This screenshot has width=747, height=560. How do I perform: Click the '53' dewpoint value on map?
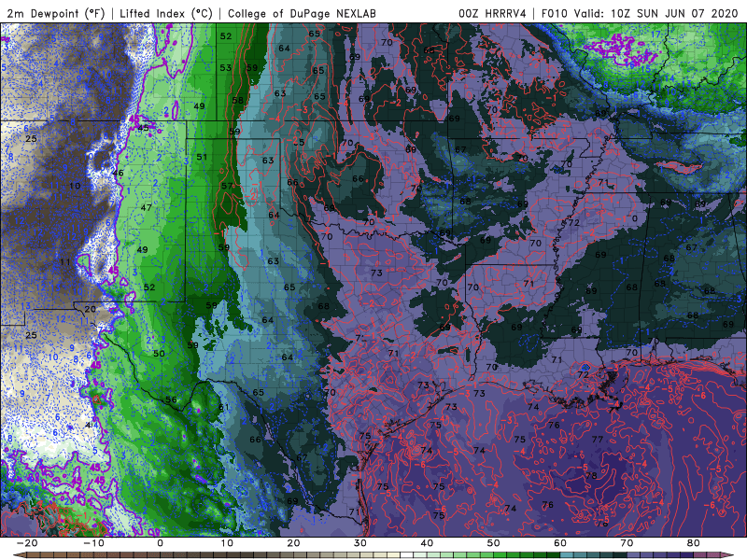[226, 67]
